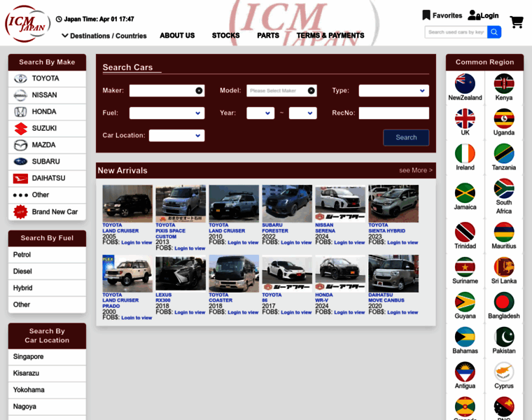Select the Toyota make logo
532x420 pixels.
tap(20, 78)
